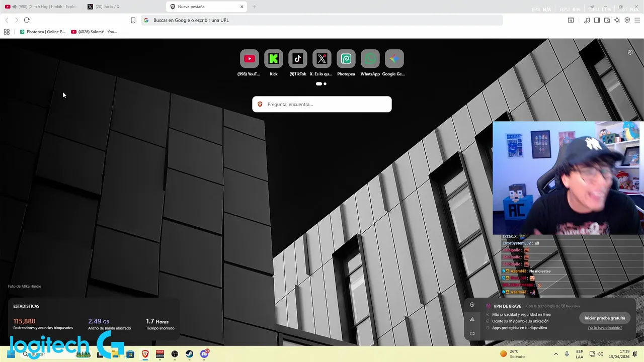Open the Photopea bookmark in bookmarks bar
Viewport: 644px width, 362px height.
[42, 32]
